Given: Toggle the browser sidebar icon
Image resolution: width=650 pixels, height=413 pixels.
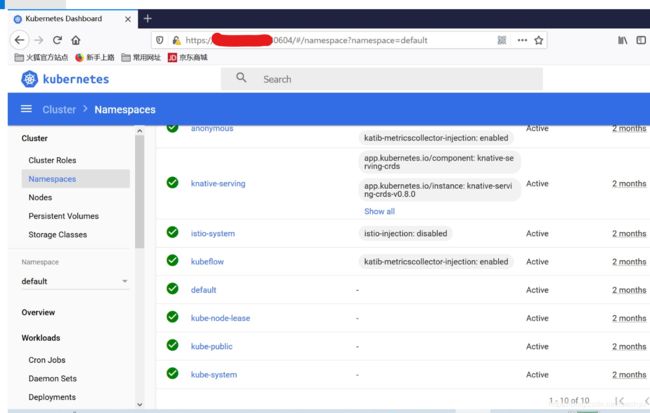Looking at the screenshot, I should (x=641, y=40).
